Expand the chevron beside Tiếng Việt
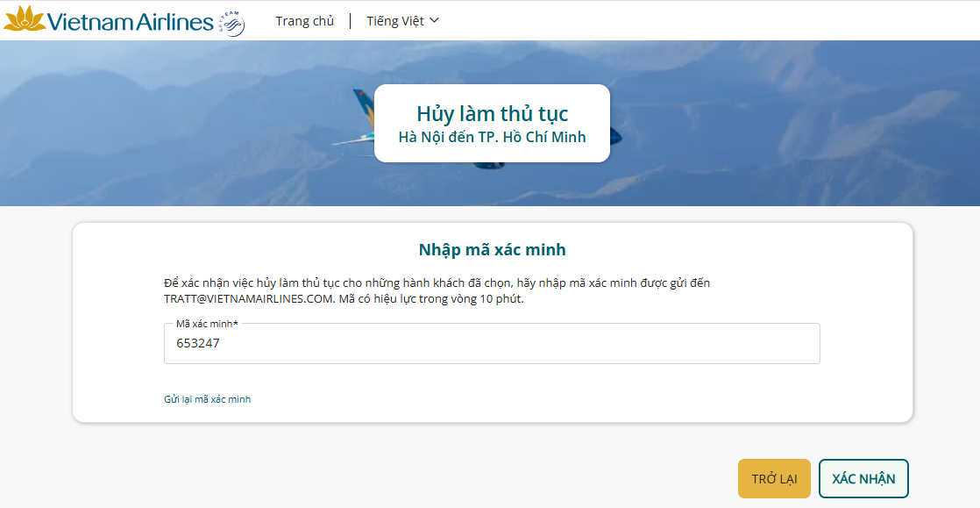 click(435, 21)
